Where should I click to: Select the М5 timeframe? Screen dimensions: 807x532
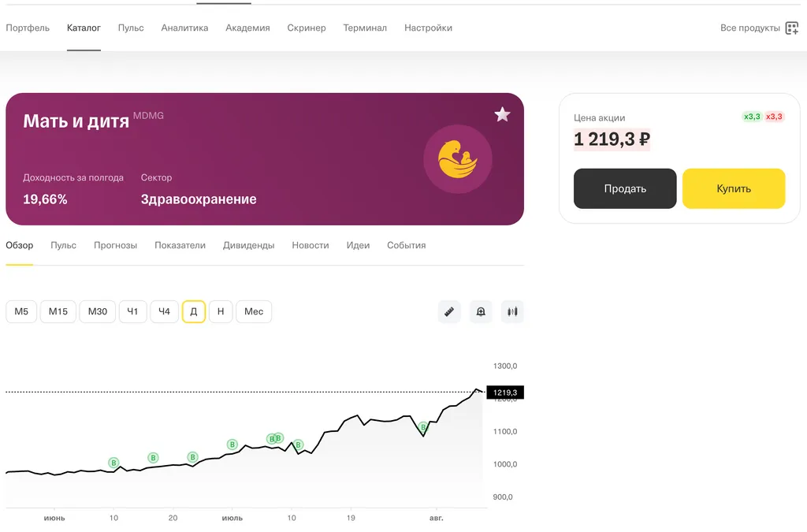pyautogui.click(x=21, y=312)
